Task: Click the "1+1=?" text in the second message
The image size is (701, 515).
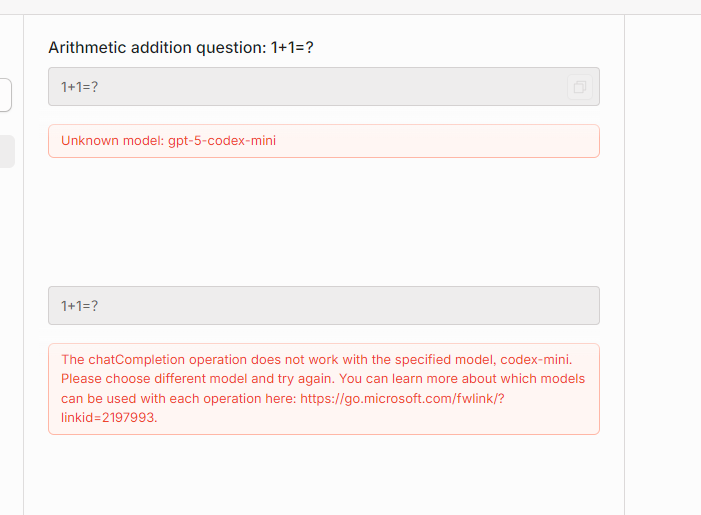Action: point(79,305)
